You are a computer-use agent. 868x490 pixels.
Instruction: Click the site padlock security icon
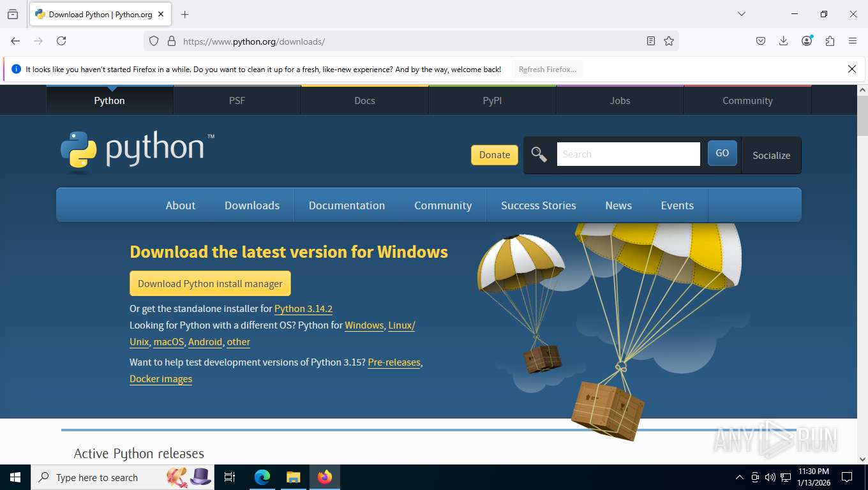tap(171, 41)
